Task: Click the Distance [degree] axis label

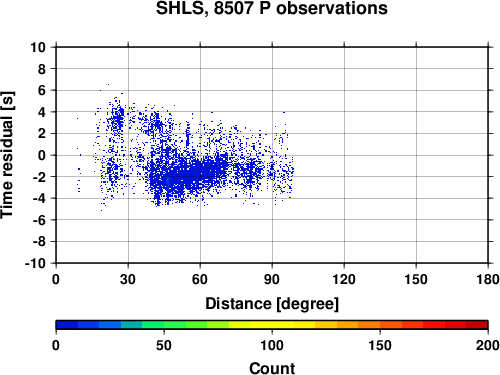Action: point(272,304)
